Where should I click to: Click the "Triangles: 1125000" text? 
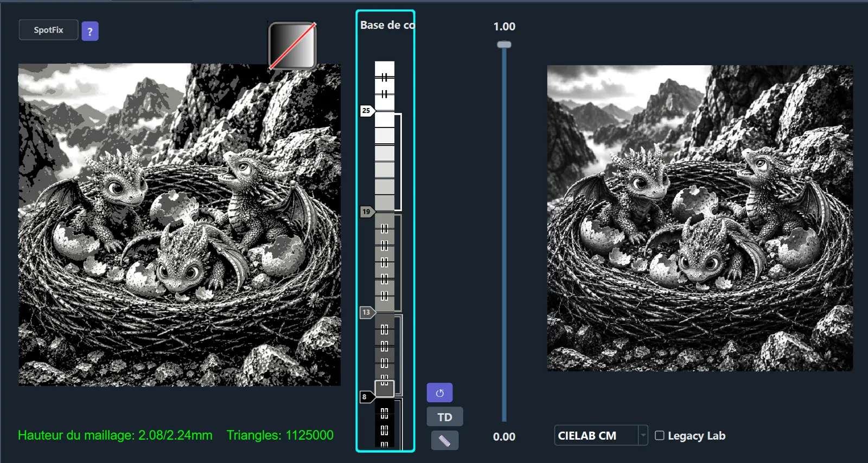[x=280, y=435]
